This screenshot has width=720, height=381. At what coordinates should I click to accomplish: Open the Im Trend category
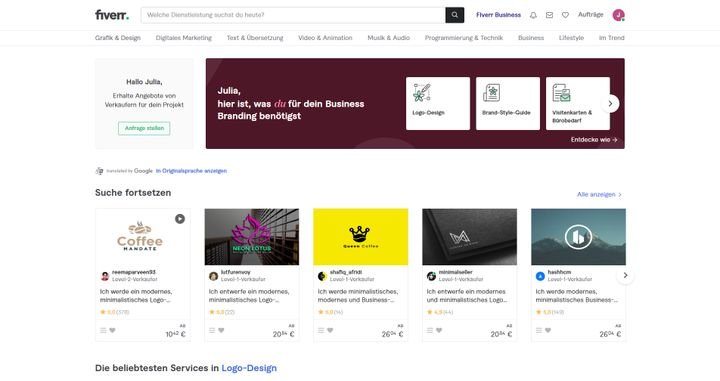tap(612, 38)
